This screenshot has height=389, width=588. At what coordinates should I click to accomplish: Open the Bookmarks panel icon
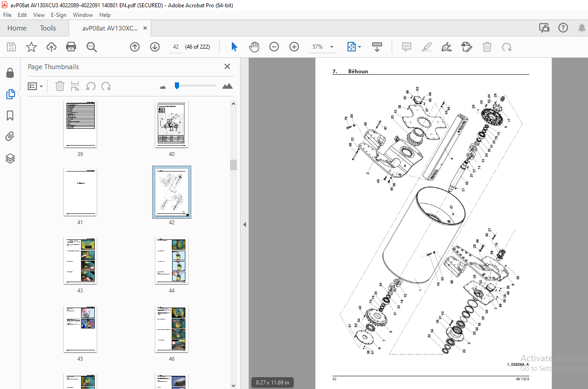point(10,116)
